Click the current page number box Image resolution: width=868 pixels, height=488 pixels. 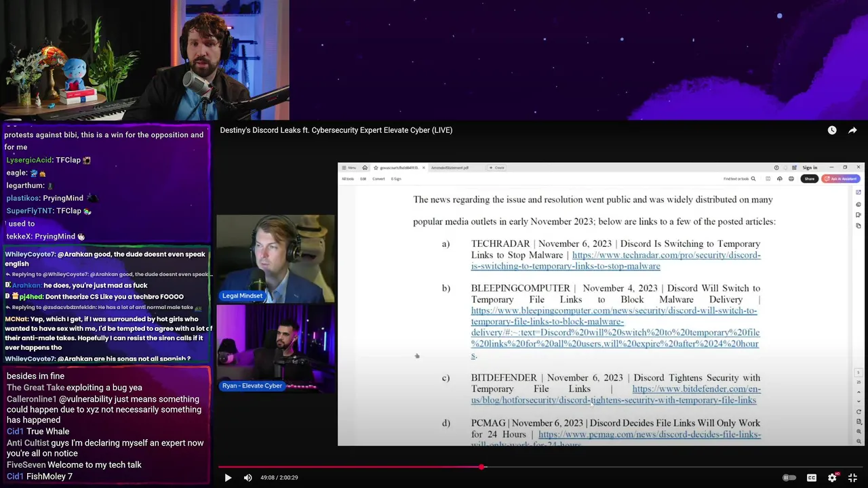tap(859, 373)
